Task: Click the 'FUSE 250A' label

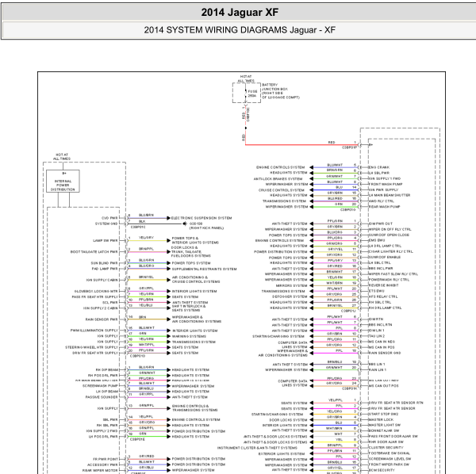Action: tap(252, 94)
